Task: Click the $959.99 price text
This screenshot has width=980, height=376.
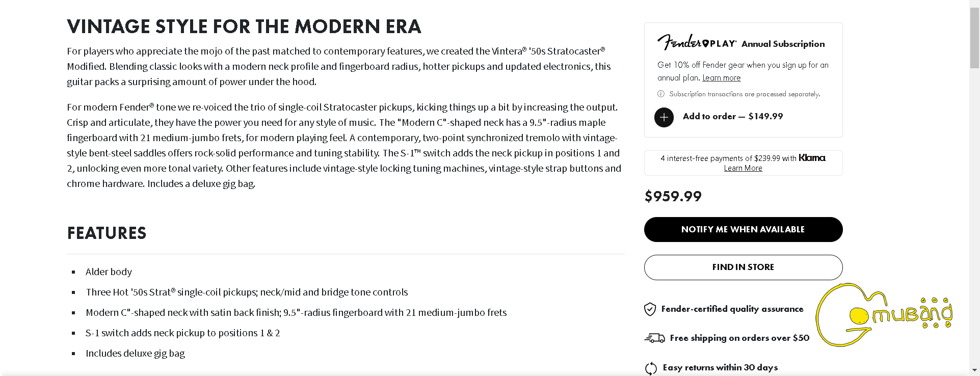Action: 673,196
